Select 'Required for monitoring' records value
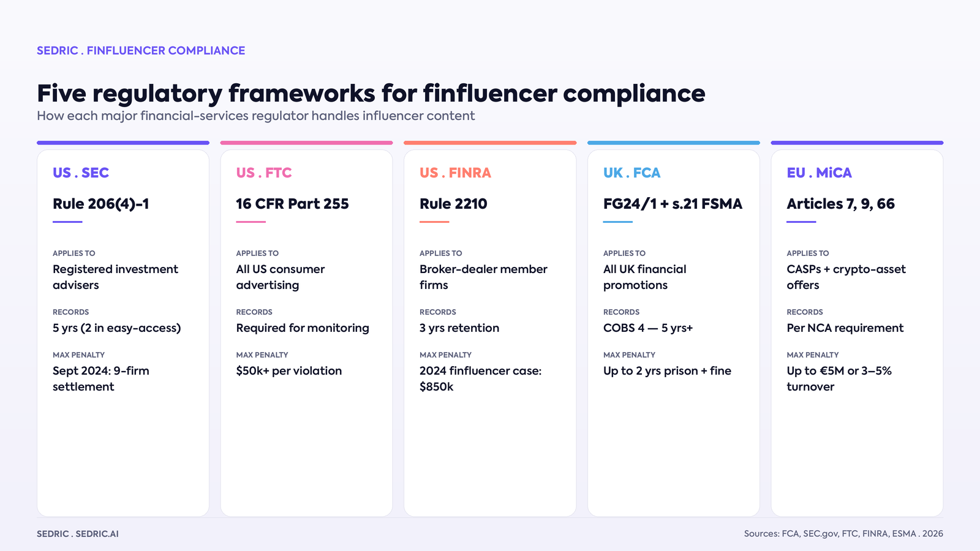980x551 pixels. click(x=303, y=328)
